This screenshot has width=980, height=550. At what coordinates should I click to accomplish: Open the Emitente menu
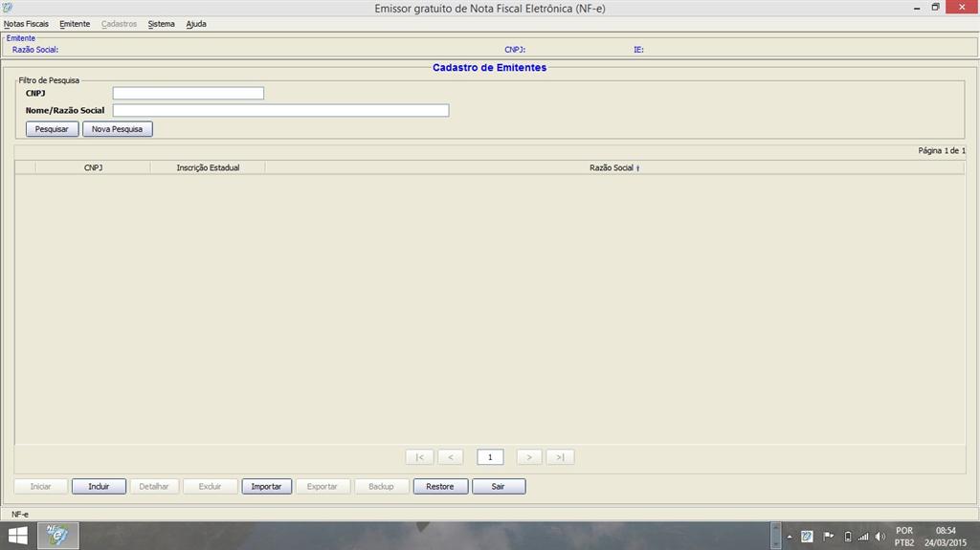75,24
